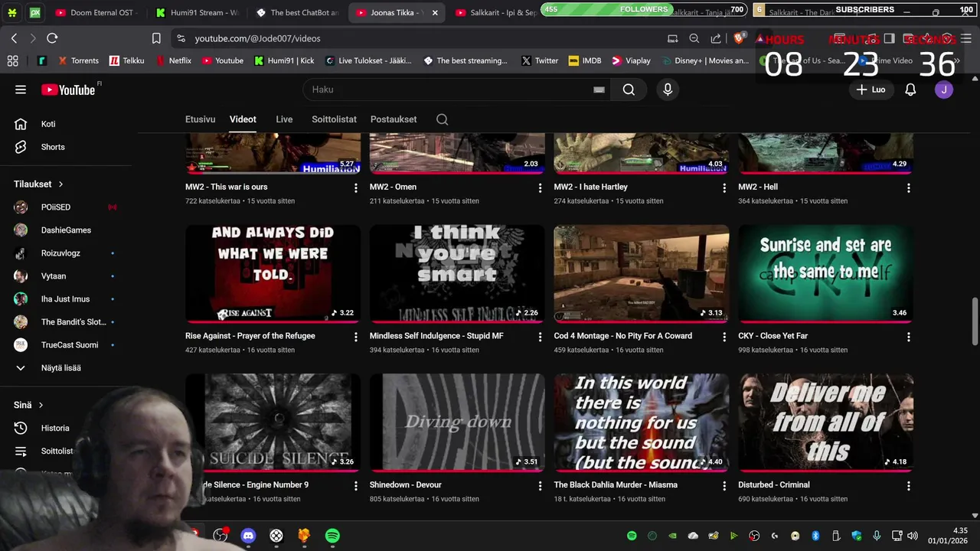Screen dimensions: 980x551
Task: Open Discord from the taskbar
Action: (248, 536)
